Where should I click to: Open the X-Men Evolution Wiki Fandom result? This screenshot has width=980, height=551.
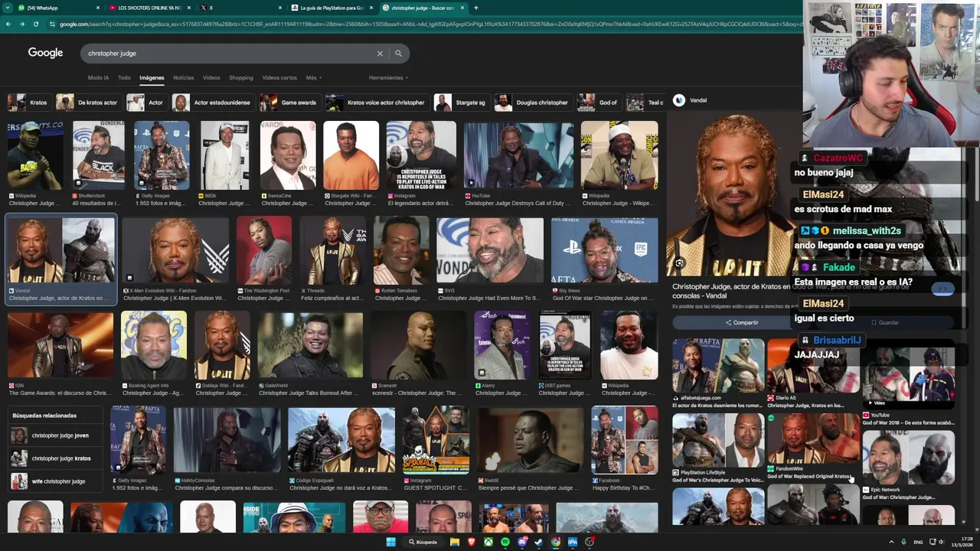175,259
